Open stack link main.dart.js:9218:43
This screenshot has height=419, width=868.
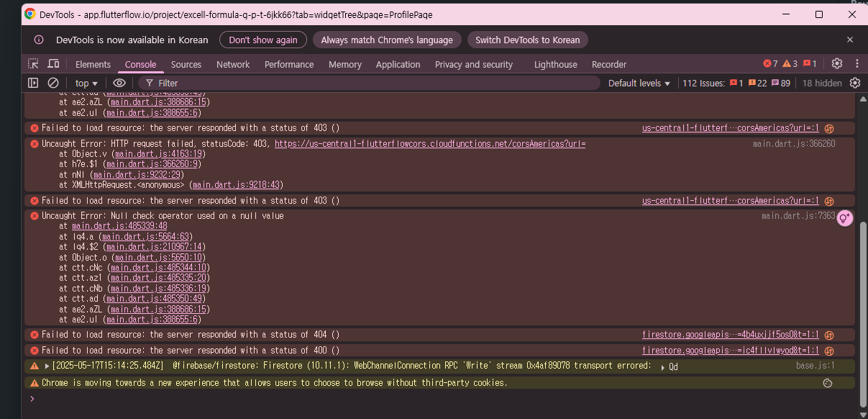[237, 185]
